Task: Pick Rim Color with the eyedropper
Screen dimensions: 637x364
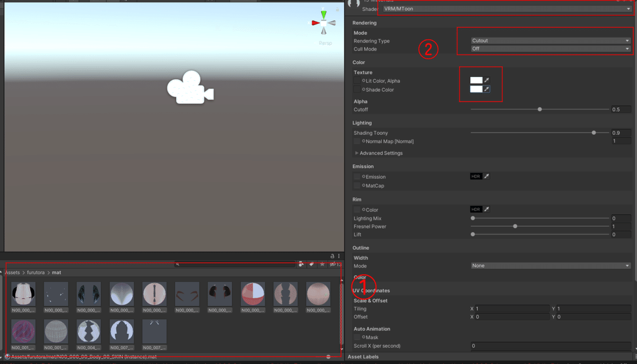Action: tap(487, 210)
